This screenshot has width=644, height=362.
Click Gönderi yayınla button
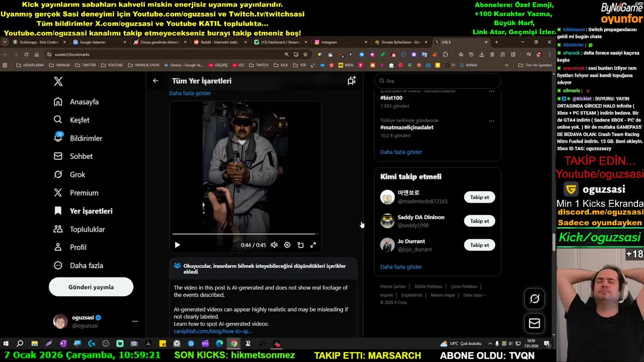pos(91,287)
